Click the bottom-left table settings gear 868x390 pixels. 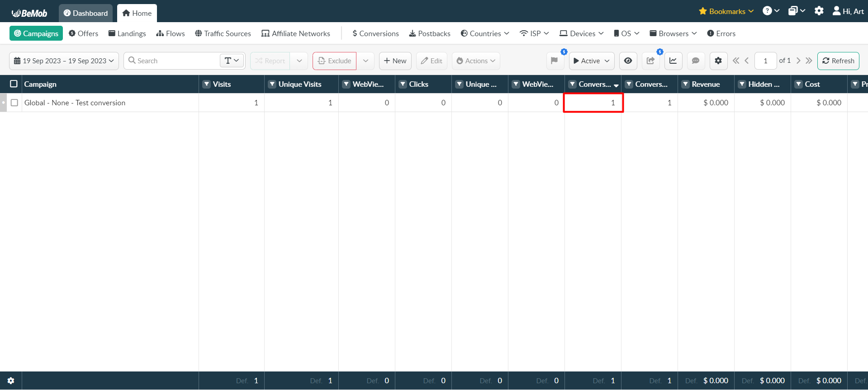click(x=11, y=381)
